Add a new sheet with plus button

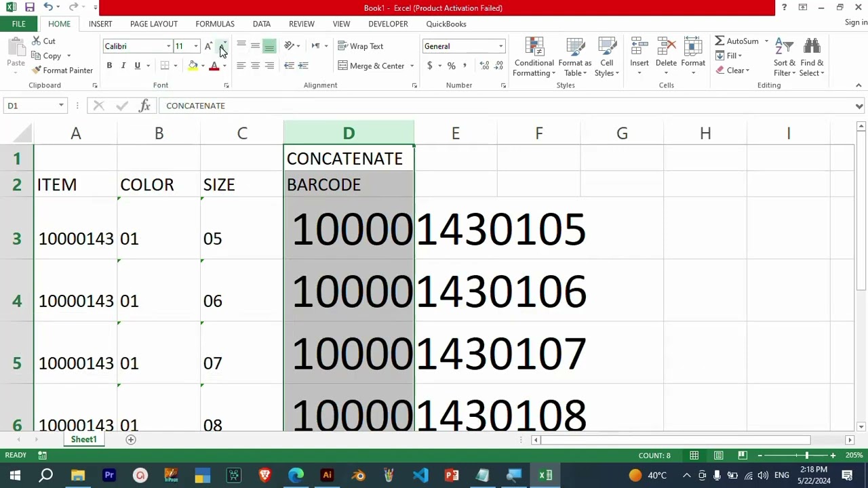[131, 440]
